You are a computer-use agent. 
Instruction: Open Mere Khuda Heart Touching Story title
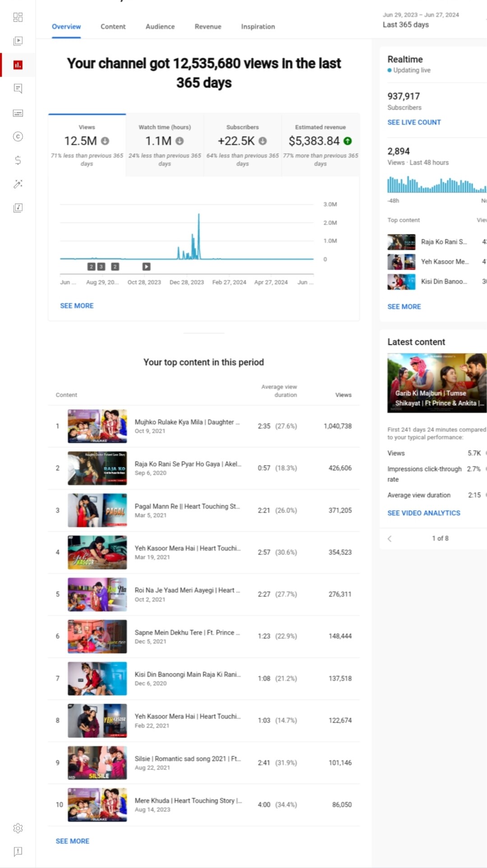point(188,801)
